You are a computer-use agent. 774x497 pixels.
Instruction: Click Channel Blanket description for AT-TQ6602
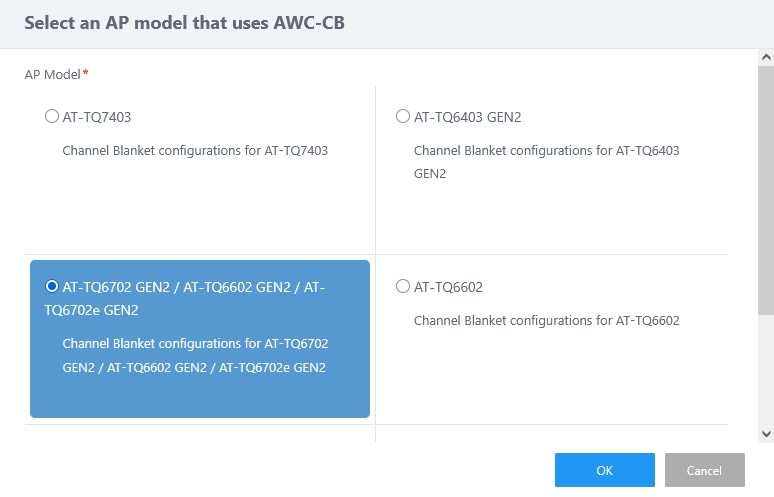(546, 321)
